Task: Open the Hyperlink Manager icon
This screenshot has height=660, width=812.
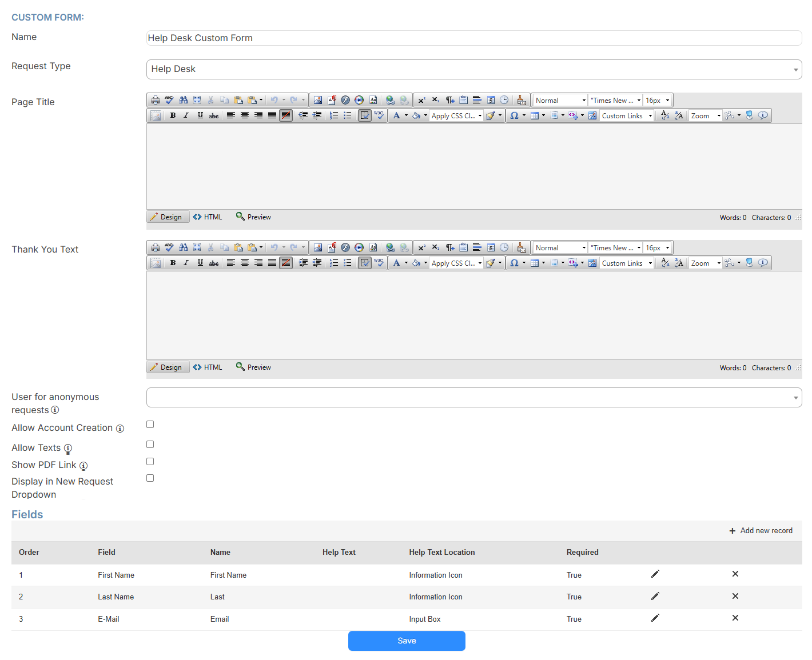Action: 391,100
